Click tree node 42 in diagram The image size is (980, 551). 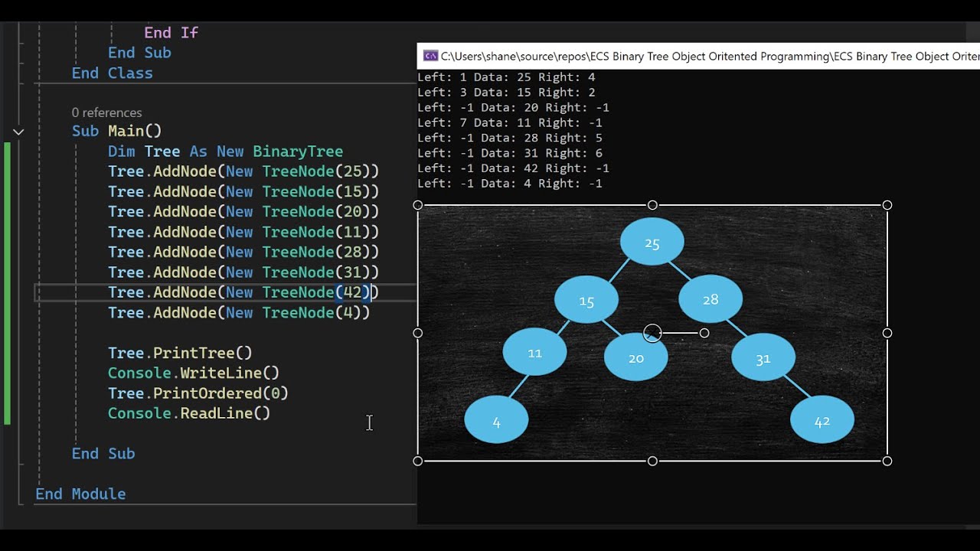pyautogui.click(x=822, y=420)
